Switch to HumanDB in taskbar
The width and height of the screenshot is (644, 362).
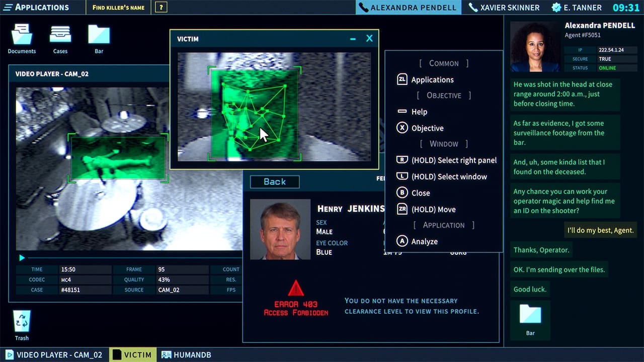pos(186,354)
